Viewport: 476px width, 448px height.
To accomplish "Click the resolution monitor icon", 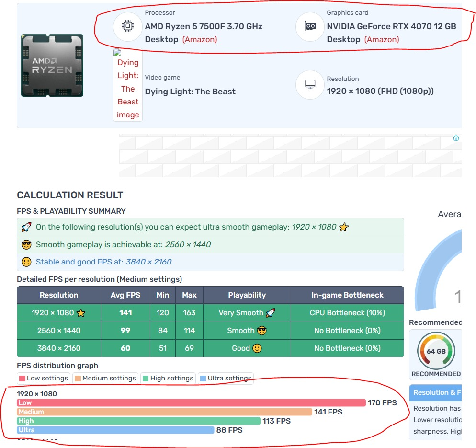I will pos(310,84).
